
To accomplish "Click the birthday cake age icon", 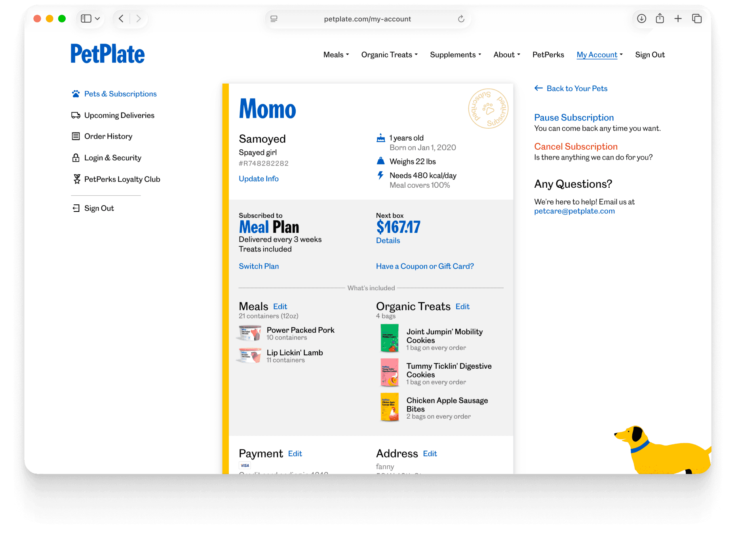I will (380, 138).
